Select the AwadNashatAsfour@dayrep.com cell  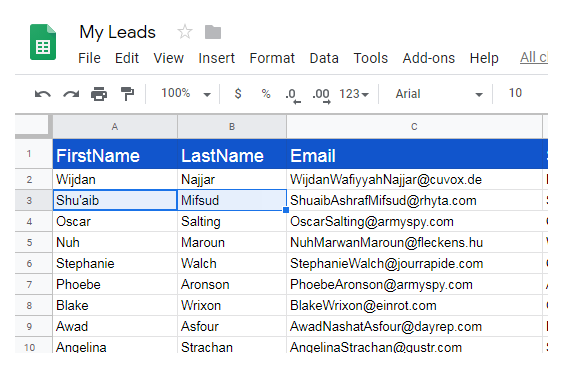coord(414,326)
